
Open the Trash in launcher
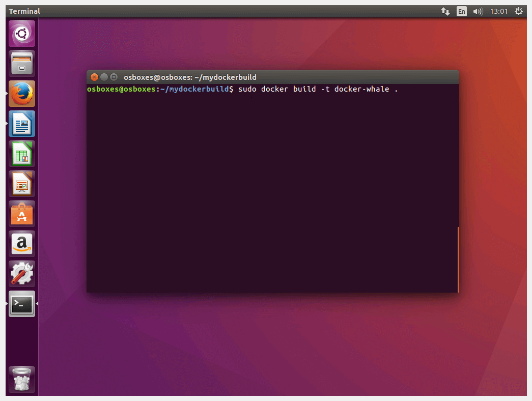pyautogui.click(x=22, y=380)
